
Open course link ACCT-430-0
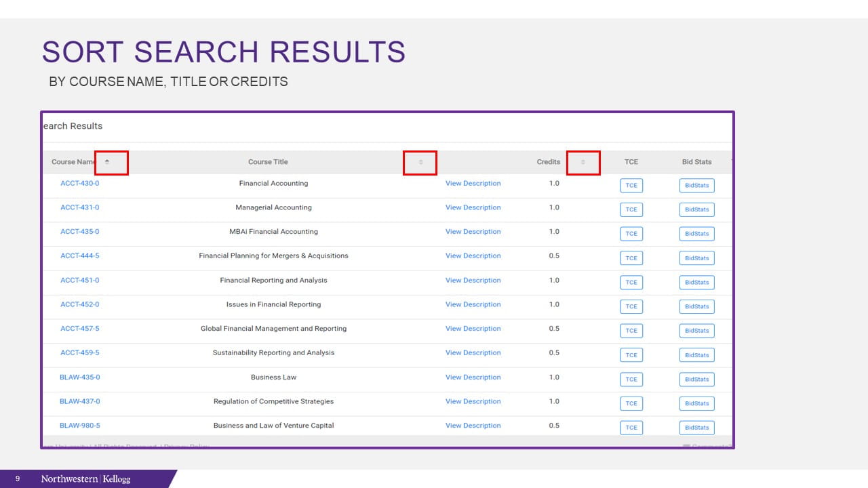click(x=79, y=184)
